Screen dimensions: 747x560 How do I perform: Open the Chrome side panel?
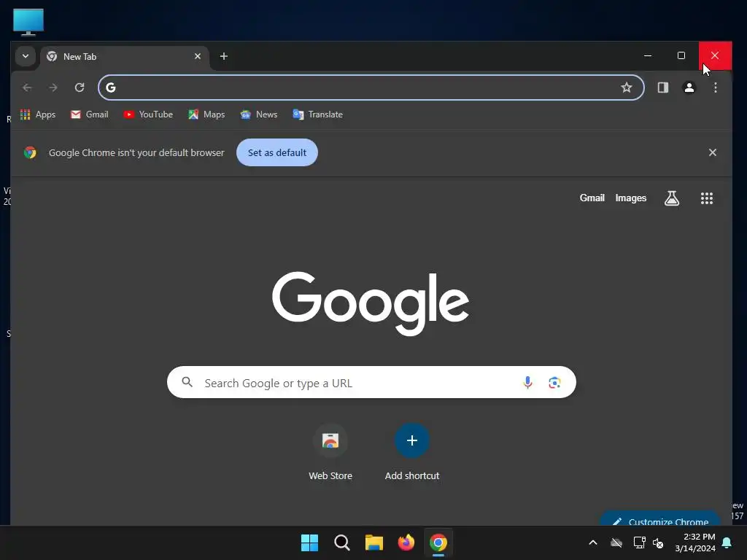[x=662, y=87]
